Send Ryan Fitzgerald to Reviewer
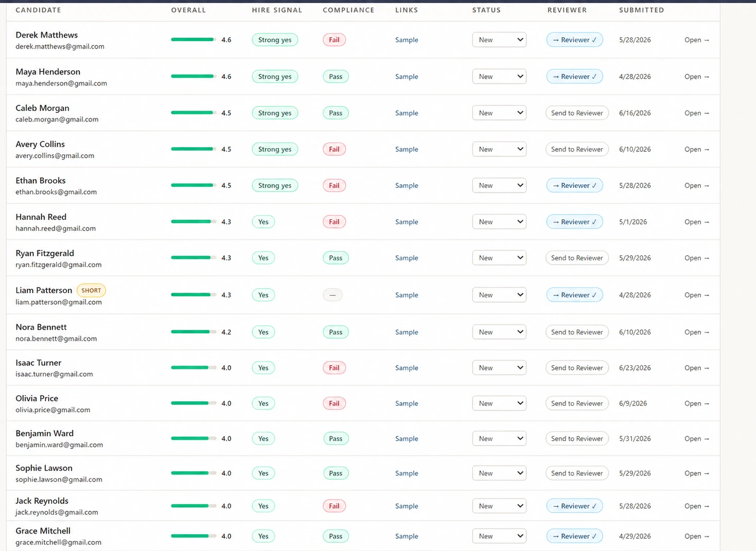 (x=577, y=258)
